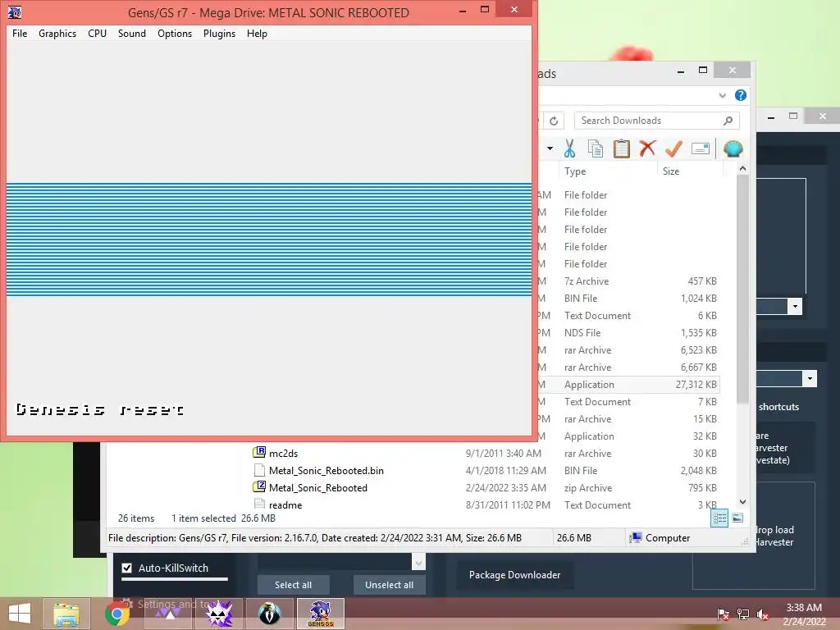
Task: Sort files by Type column header
Action: pyautogui.click(x=575, y=171)
